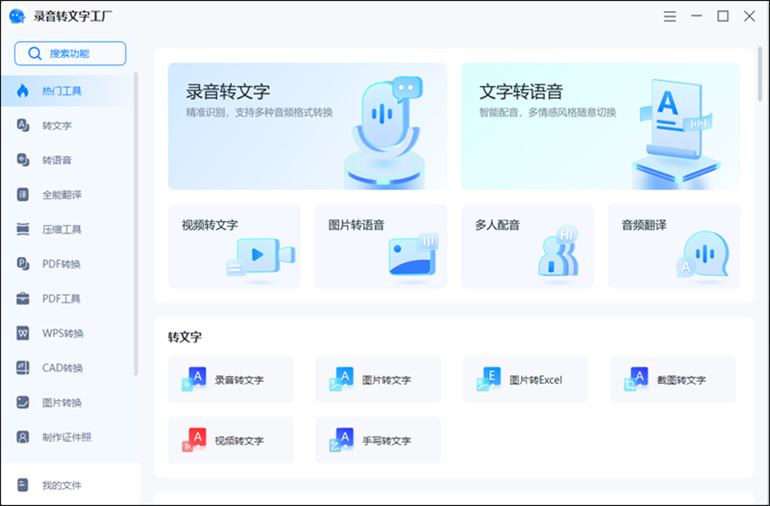Image resolution: width=770 pixels, height=506 pixels.
Task: Select the WPS转换 sidebar icon
Action: pos(23,333)
